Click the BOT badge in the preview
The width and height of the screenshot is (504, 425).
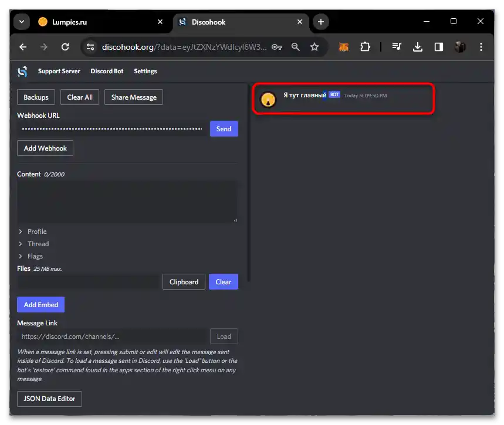(x=334, y=95)
